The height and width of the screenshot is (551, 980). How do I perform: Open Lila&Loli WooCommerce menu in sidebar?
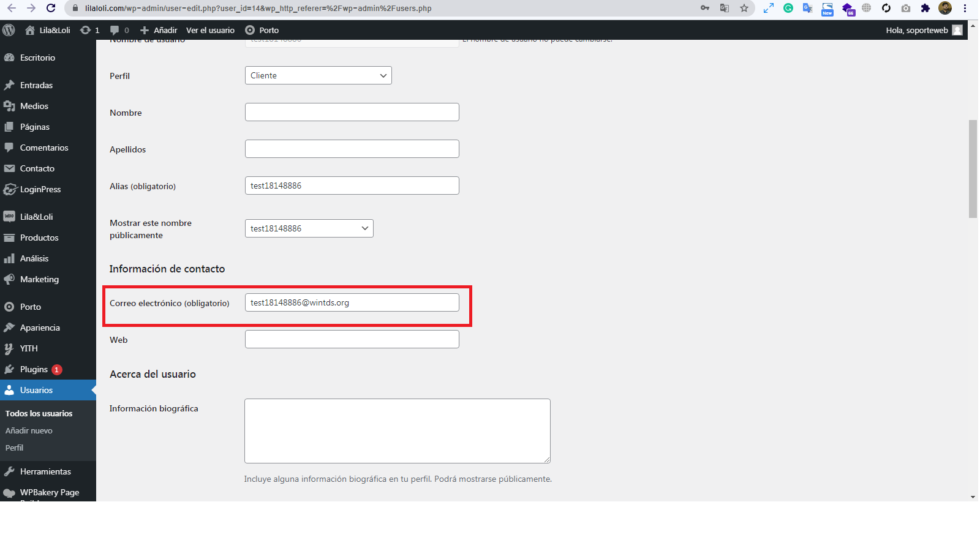coord(48,217)
